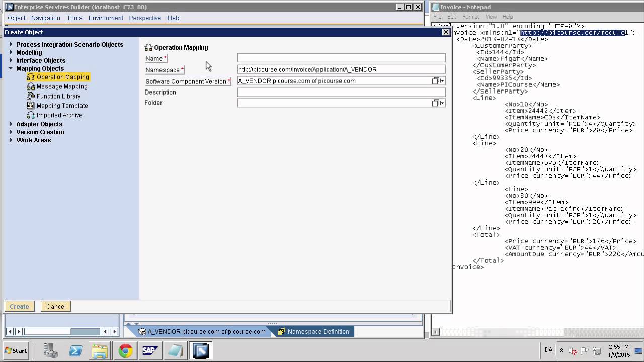The image size is (644, 362).
Task: Open the Notepad Edit menu
Action: click(452, 17)
